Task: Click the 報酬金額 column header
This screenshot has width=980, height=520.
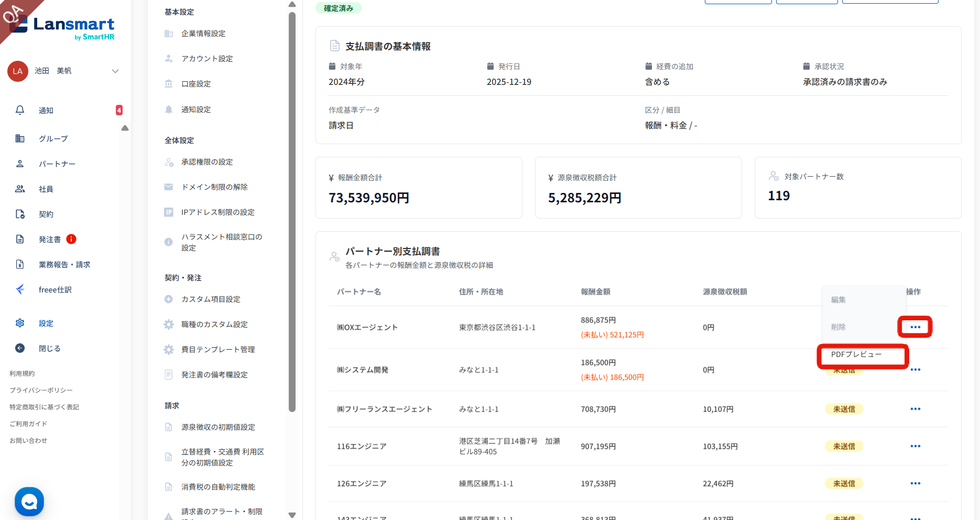Action: coord(595,292)
